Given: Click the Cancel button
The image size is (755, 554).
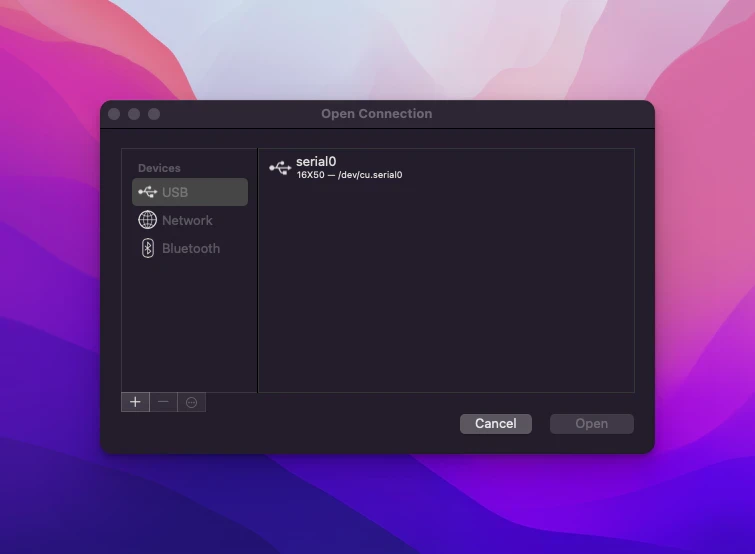Looking at the screenshot, I should 495,424.
